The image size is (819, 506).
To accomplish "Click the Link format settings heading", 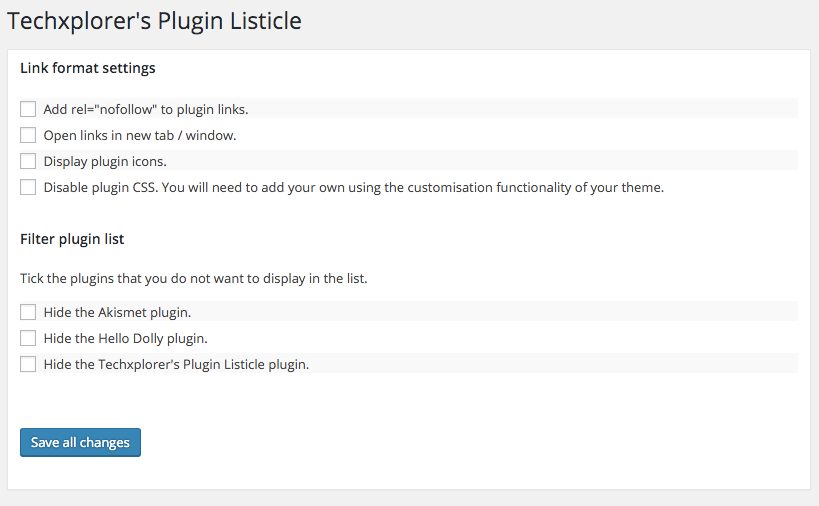I will pos(88,68).
